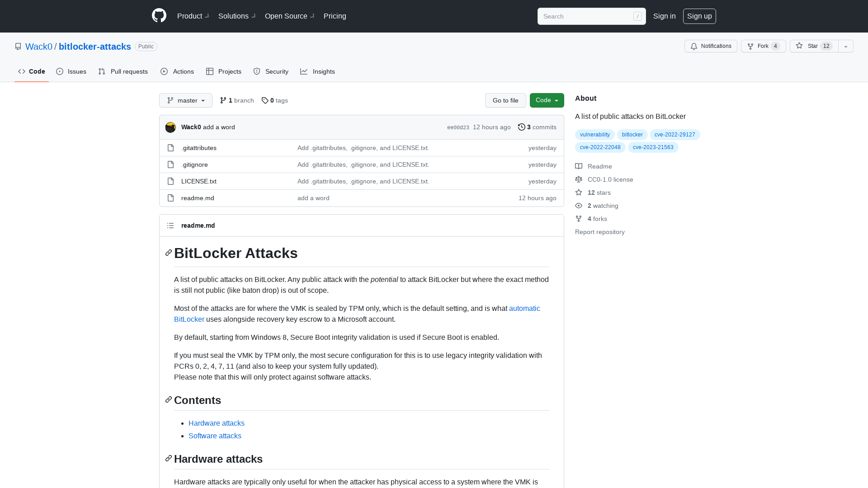Image resolution: width=868 pixels, height=488 pixels.
Task: Select the Projects tab
Action: pyautogui.click(x=224, y=71)
